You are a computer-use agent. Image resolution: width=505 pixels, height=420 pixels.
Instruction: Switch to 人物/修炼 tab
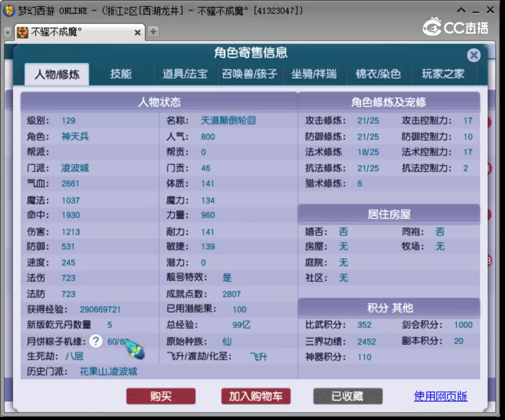pyautogui.click(x=57, y=74)
